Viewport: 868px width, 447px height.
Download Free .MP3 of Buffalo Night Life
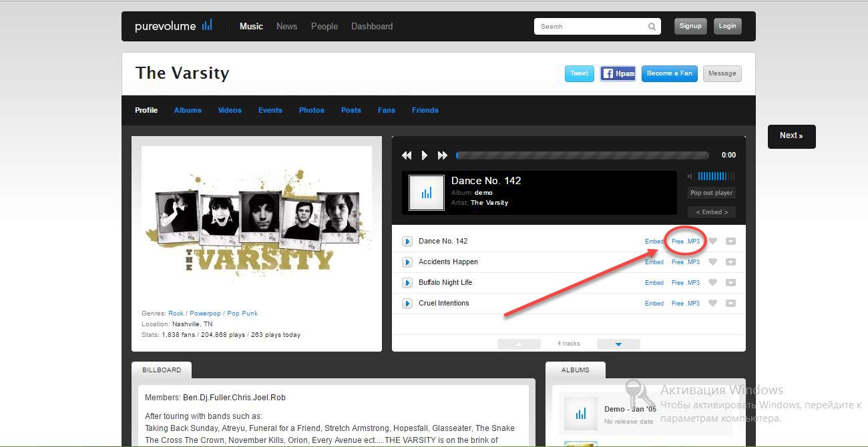pos(686,283)
